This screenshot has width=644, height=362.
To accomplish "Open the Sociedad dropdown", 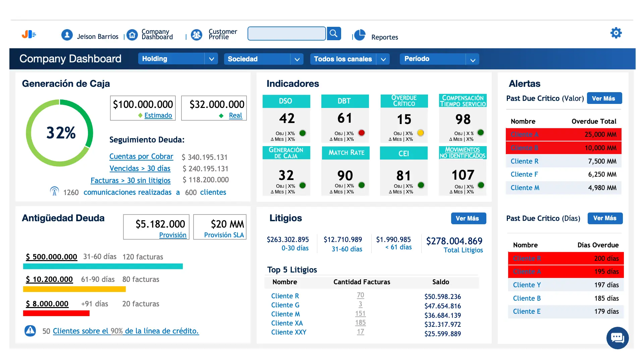I will (297, 59).
